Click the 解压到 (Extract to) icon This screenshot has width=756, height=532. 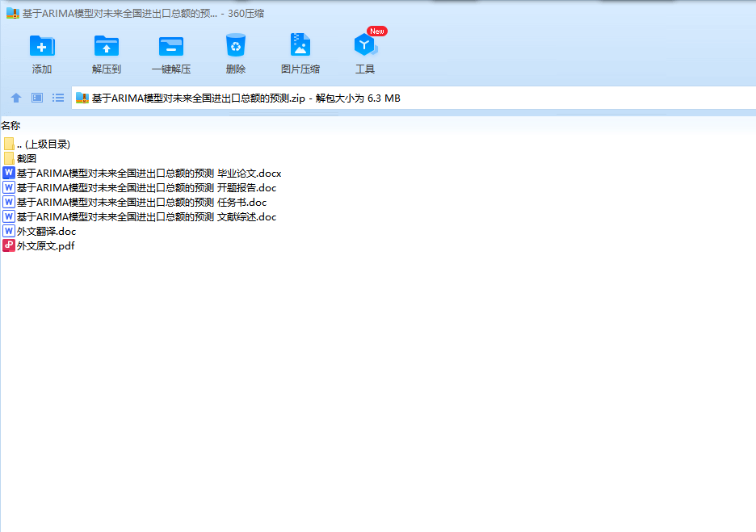(x=107, y=46)
